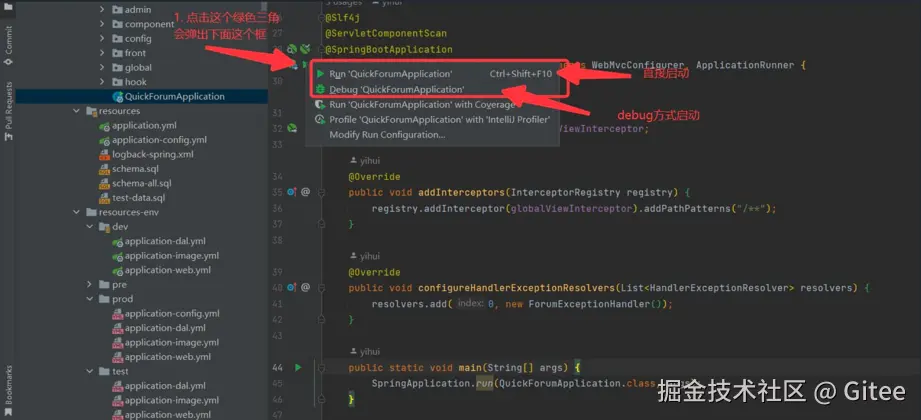Screen dimensions: 921x420
Task: Open logback-spring.xml file
Action: coord(146,154)
